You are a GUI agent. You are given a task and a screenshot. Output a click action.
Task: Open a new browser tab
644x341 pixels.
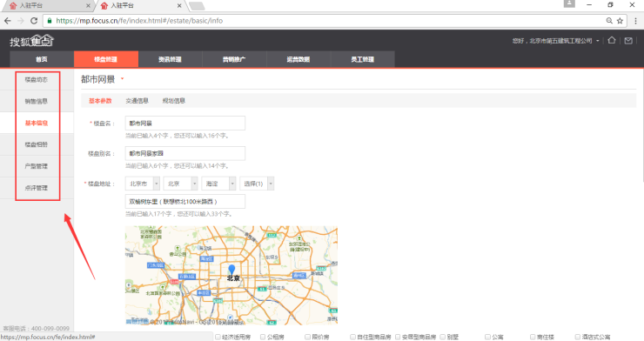pyautogui.click(x=197, y=6)
